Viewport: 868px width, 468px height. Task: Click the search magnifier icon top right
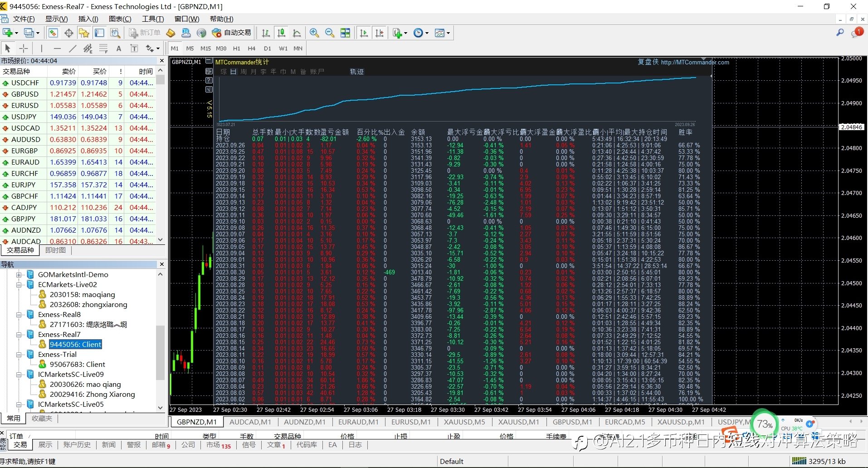pyautogui.click(x=840, y=32)
